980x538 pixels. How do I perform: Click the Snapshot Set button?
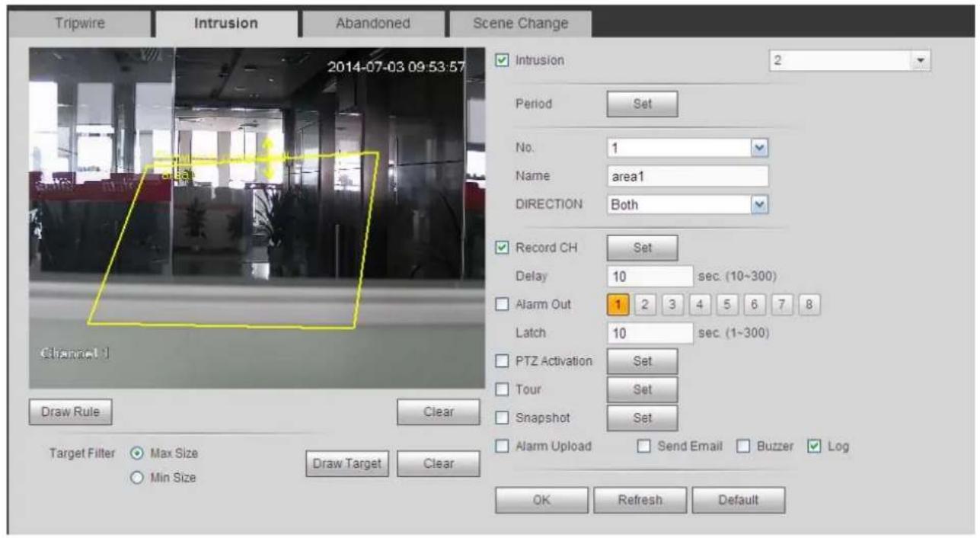pyautogui.click(x=642, y=418)
